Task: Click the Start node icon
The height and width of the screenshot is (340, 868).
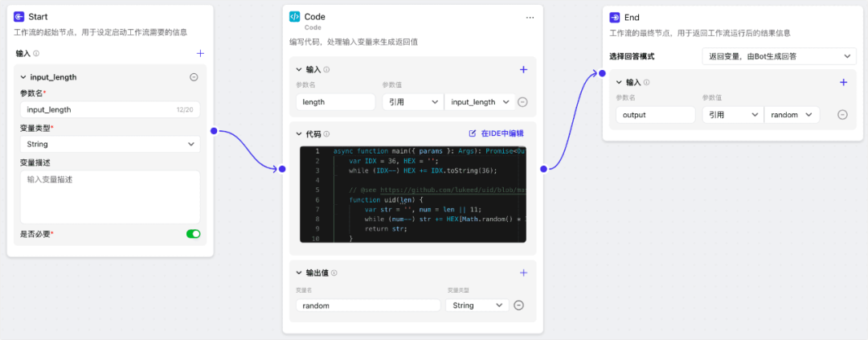Action: pyautogui.click(x=18, y=17)
